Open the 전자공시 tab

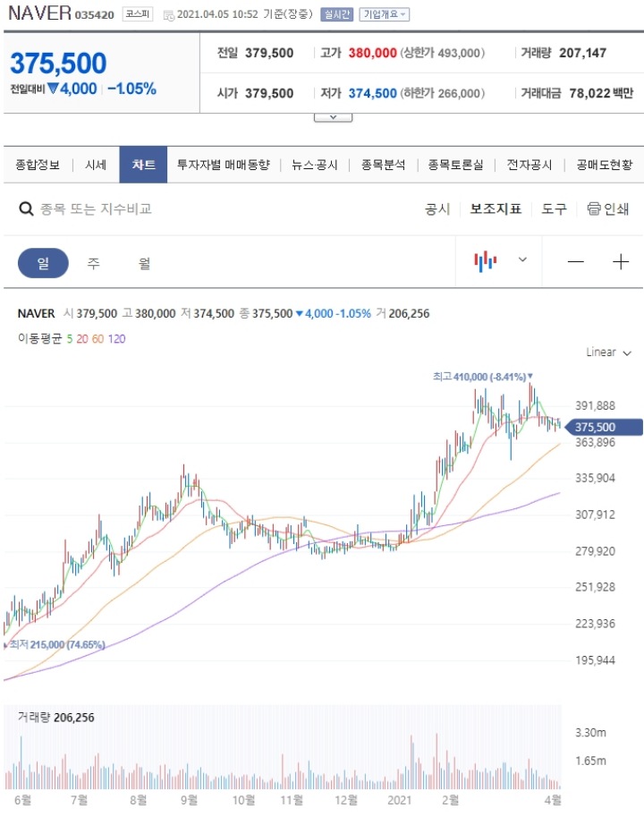(530, 165)
